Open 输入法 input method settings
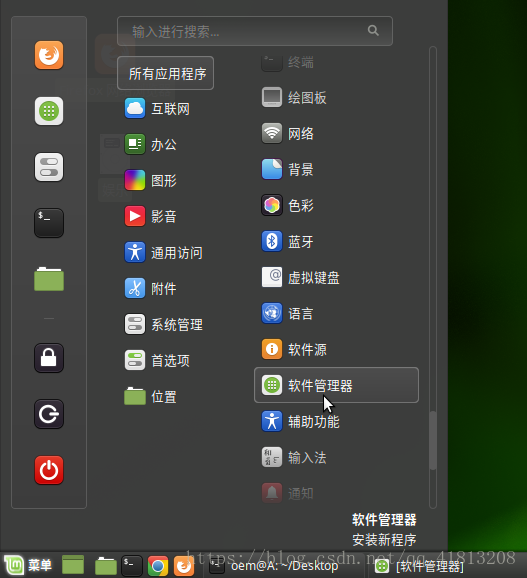527x578 pixels. click(294, 457)
